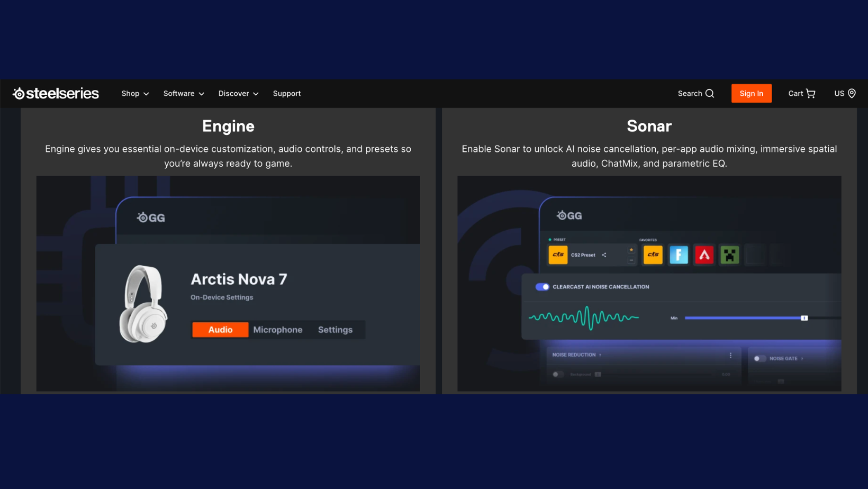The image size is (868, 489).
Task: Click the SteelSeries logo
Action: [x=56, y=93]
